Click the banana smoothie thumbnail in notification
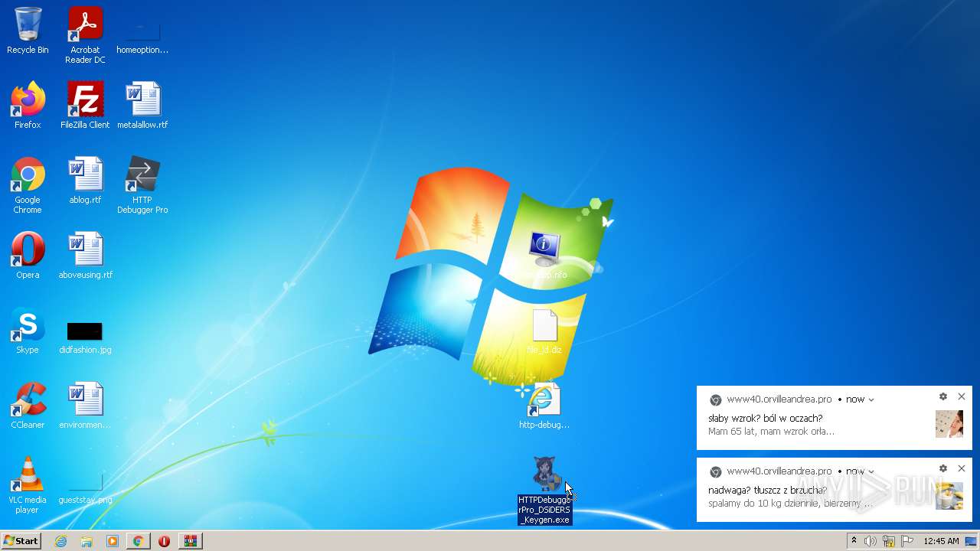Image resolution: width=980 pixels, height=551 pixels. pyautogui.click(x=949, y=496)
